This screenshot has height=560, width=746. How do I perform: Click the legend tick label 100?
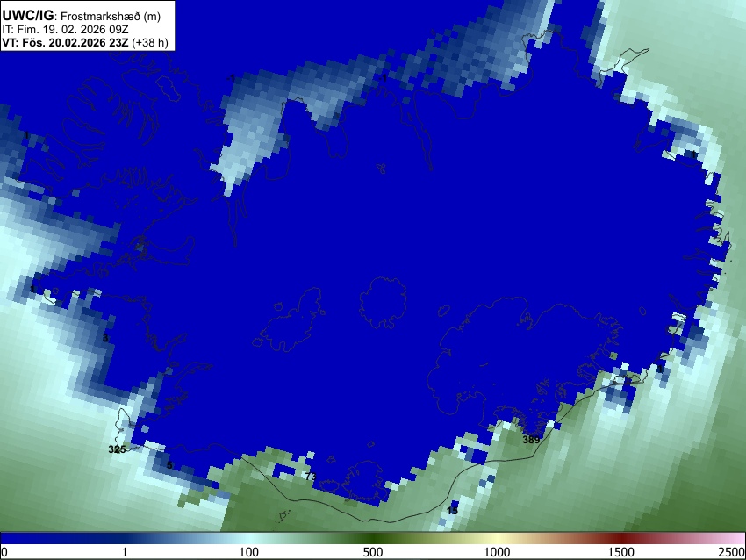[x=248, y=552]
